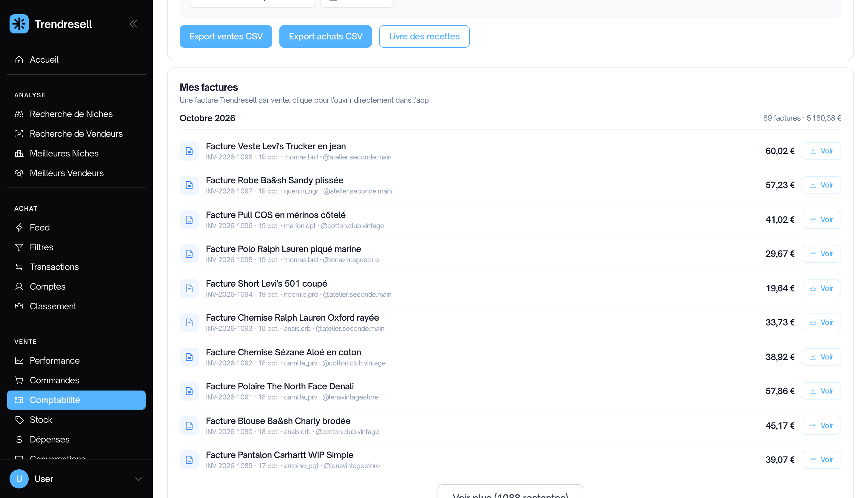Open Recherche de Niches
This screenshot has width=868, height=498.
pos(76,114)
